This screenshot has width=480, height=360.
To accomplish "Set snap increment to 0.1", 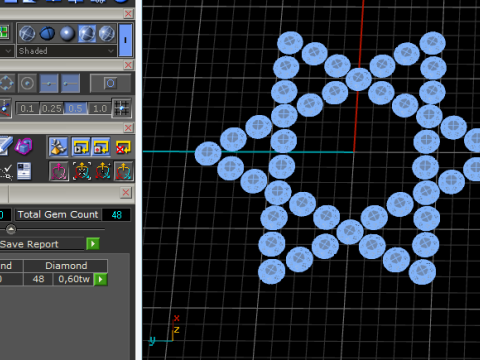I will tap(27, 108).
